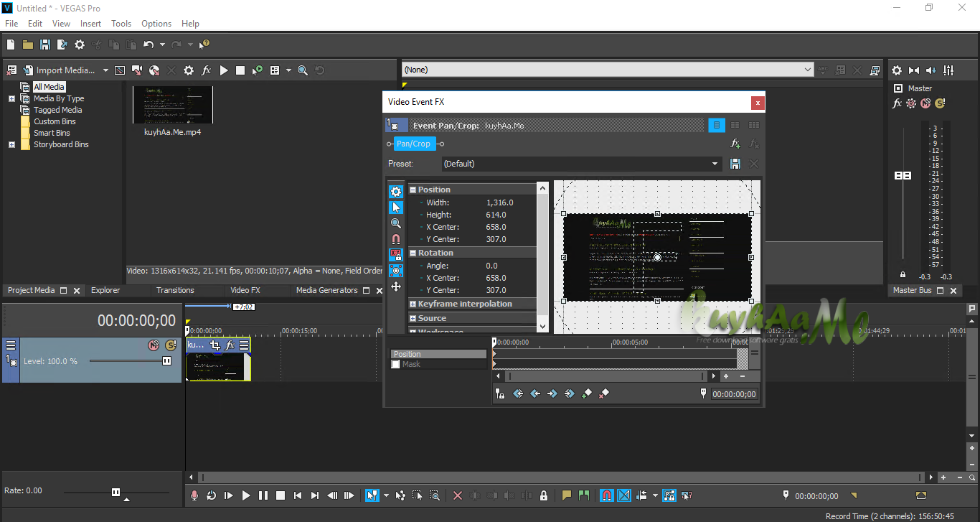980x522 pixels.
Task: Jump to First Keyframe in Pan/Crop
Action: (518, 393)
